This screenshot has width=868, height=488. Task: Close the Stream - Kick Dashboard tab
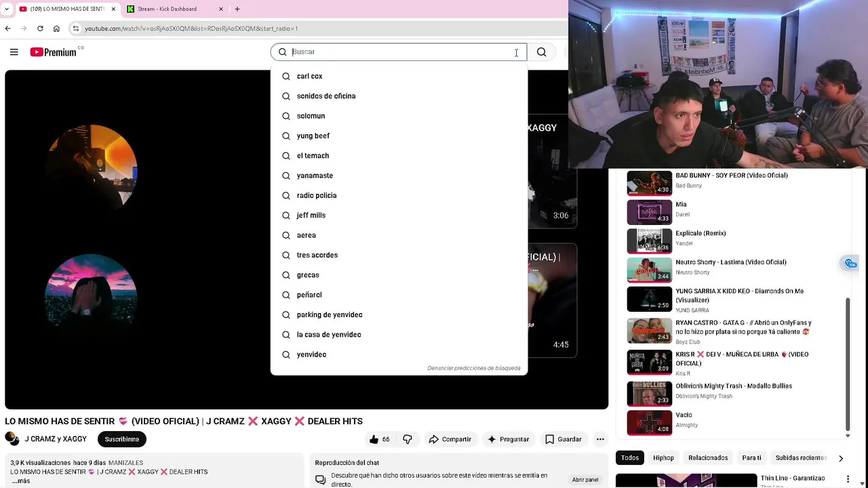tap(221, 9)
